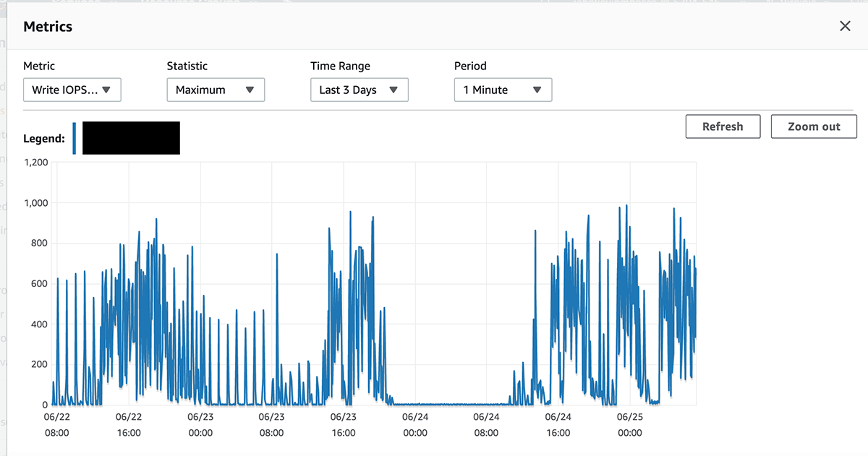Click the 06/23 16:00 x-axis label

point(344,425)
